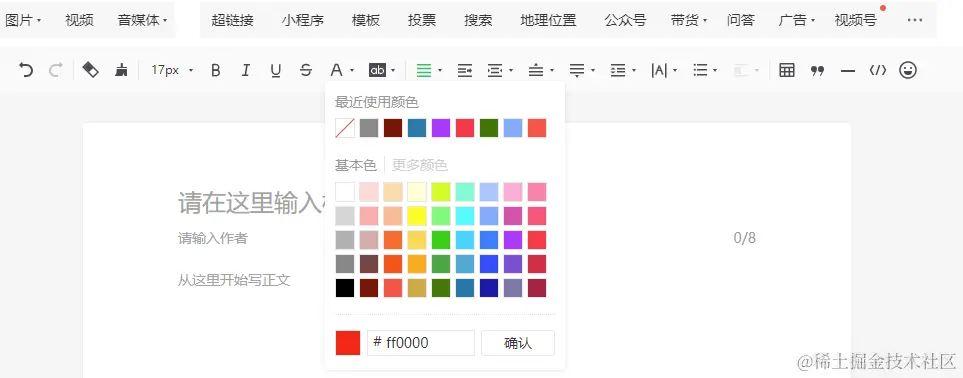Click the 请在这里输入 title field

[252, 203]
